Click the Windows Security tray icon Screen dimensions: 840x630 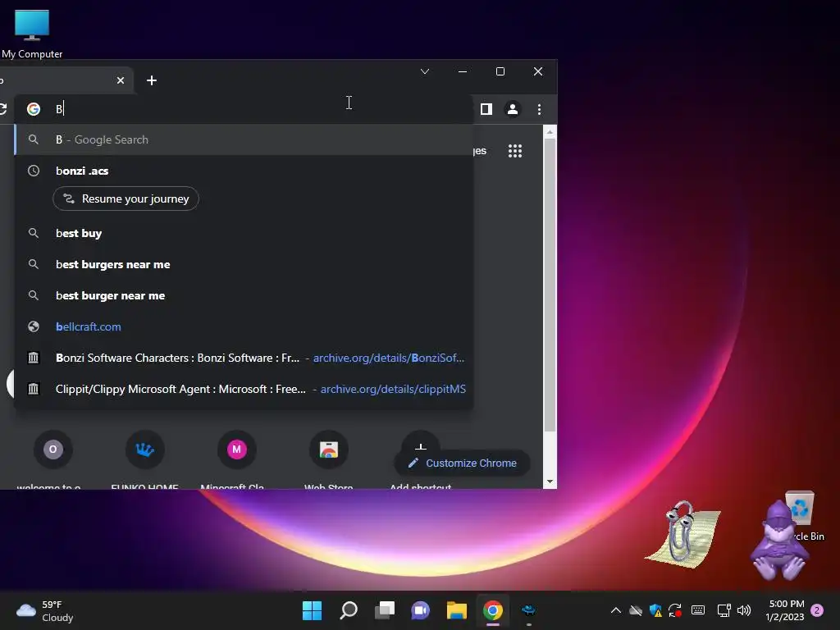tap(655, 610)
